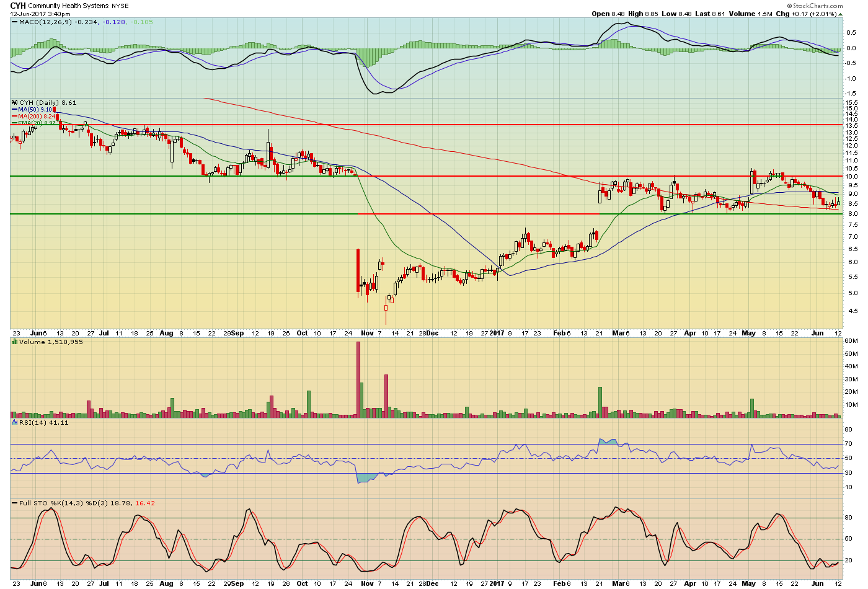Click the tallest volume bar near late October
Image resolution: width=868 pixels, height=589 pixels.
pos(358,379)
